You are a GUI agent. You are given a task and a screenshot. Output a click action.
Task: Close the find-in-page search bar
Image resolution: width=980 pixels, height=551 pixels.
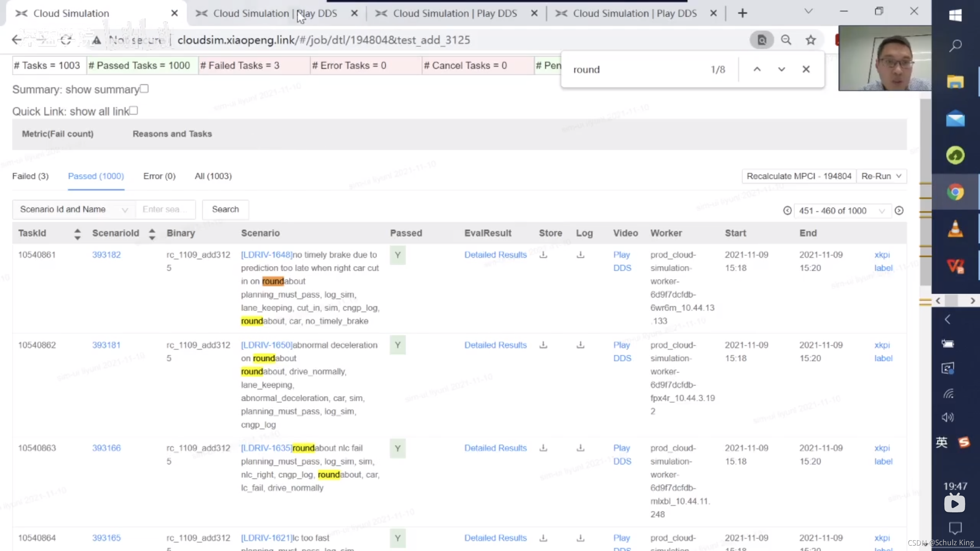(x=806, y=69)
